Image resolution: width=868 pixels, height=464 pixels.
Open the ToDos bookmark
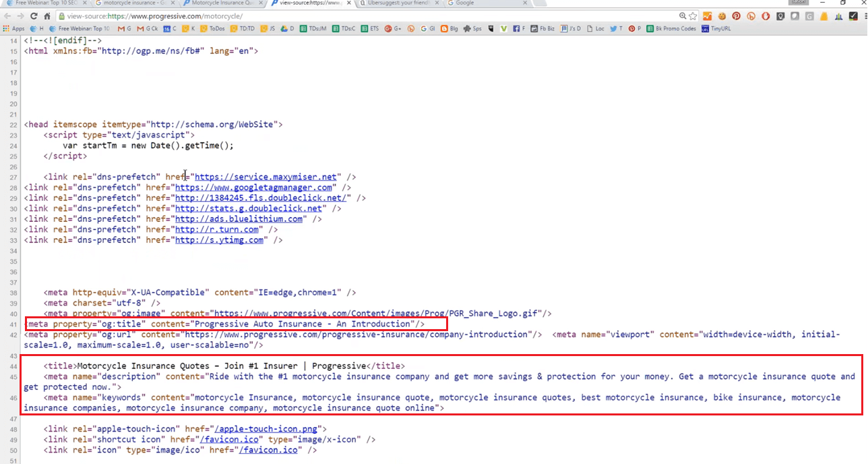pyautogui.click(x=212, y=29)
